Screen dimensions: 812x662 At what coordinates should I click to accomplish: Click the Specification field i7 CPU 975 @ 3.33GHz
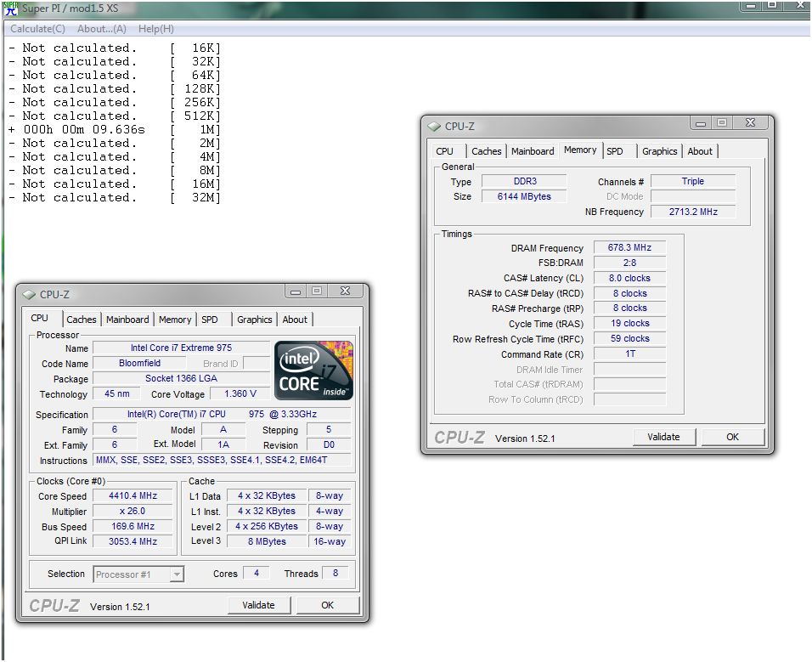[x=223, y=414]
